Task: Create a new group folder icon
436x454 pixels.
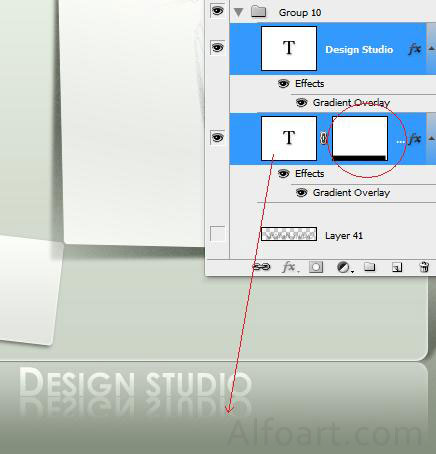Action: pyautogui.click(x=369, y=267)
